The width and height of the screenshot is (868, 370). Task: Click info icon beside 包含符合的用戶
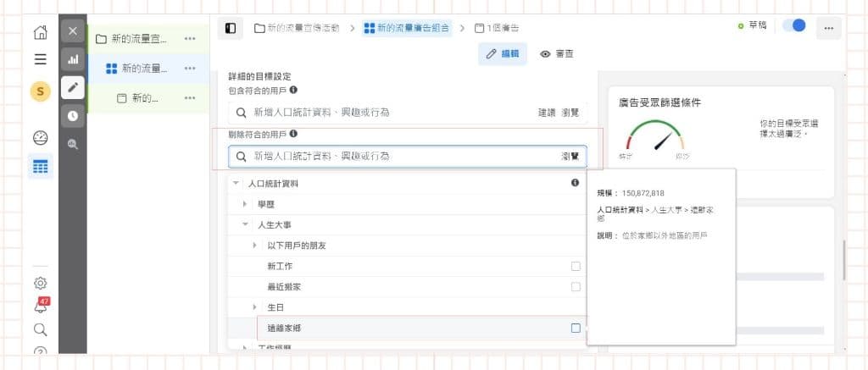(293, 89)
